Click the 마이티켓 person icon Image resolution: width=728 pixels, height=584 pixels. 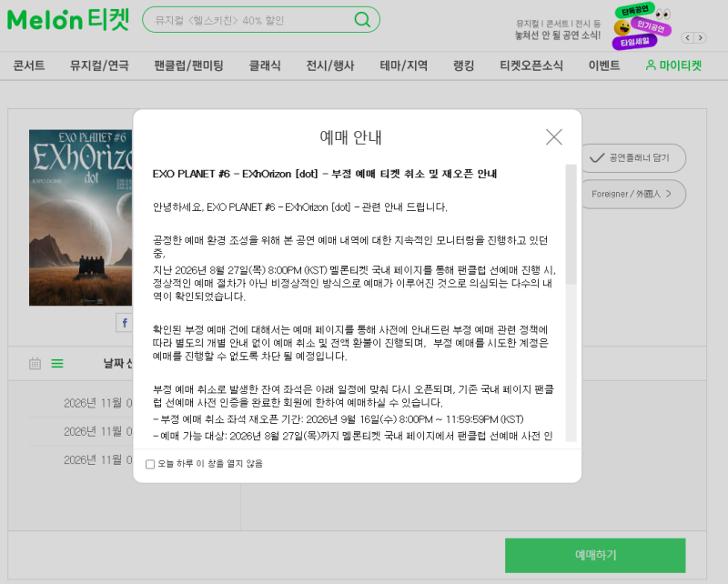point(651,65)
